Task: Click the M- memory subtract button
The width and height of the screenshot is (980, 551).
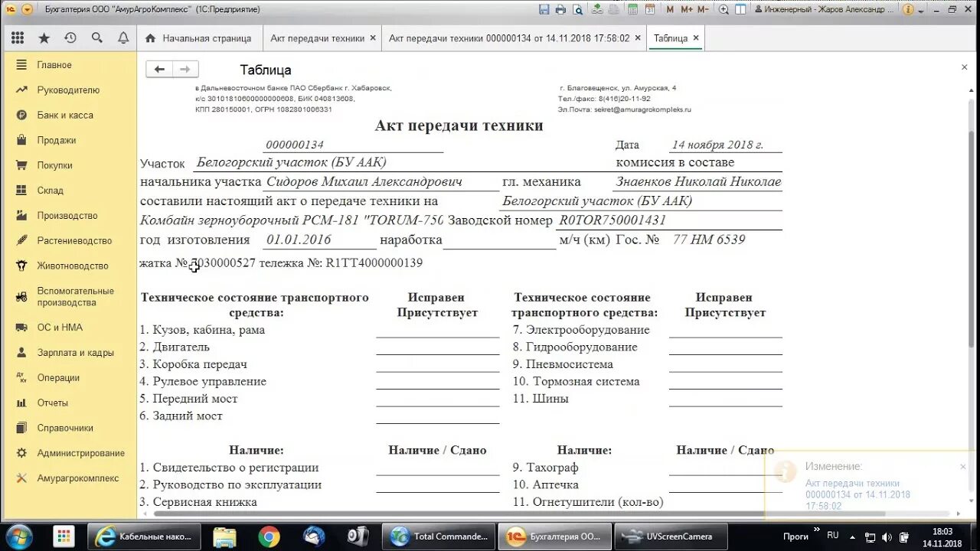Action: [703, 9]
